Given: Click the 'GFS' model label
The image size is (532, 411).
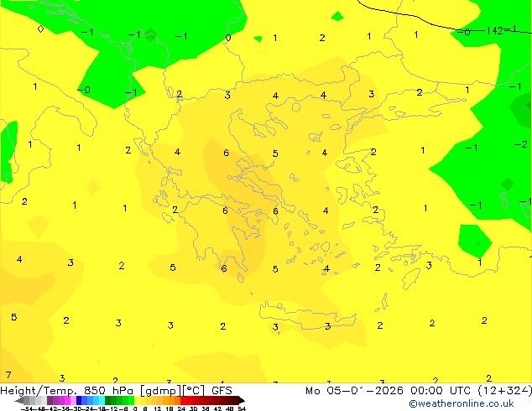Looking at the screenshot, I should [x=222, y=391].
